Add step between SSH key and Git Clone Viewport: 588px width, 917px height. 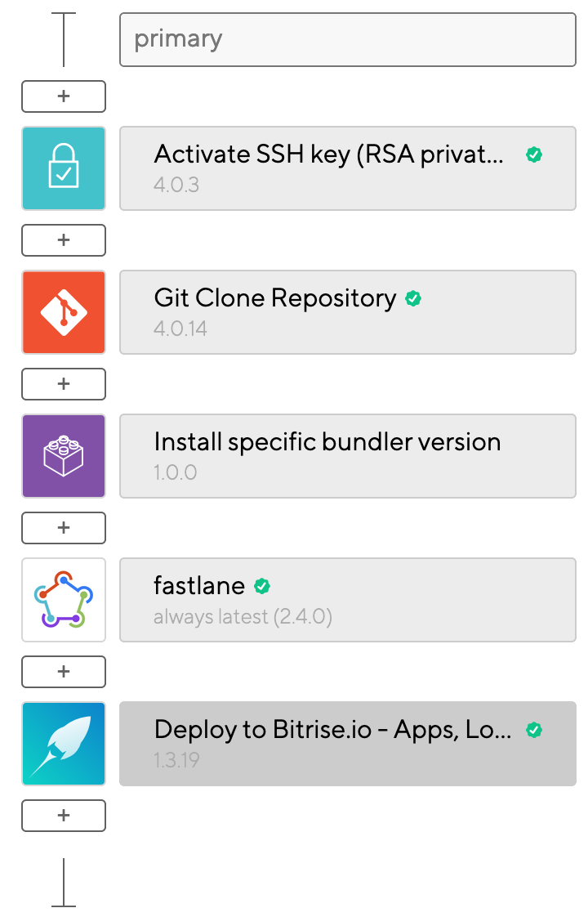point(64,240)
